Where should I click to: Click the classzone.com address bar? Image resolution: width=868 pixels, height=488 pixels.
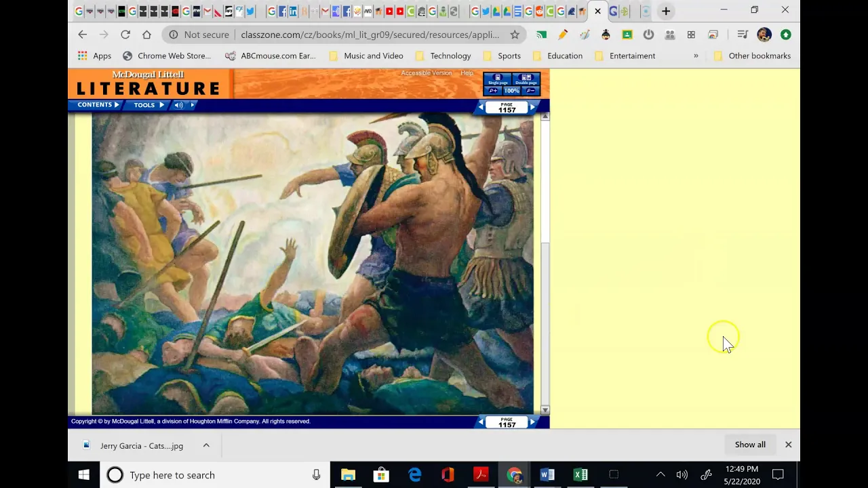tap(370, 35)
